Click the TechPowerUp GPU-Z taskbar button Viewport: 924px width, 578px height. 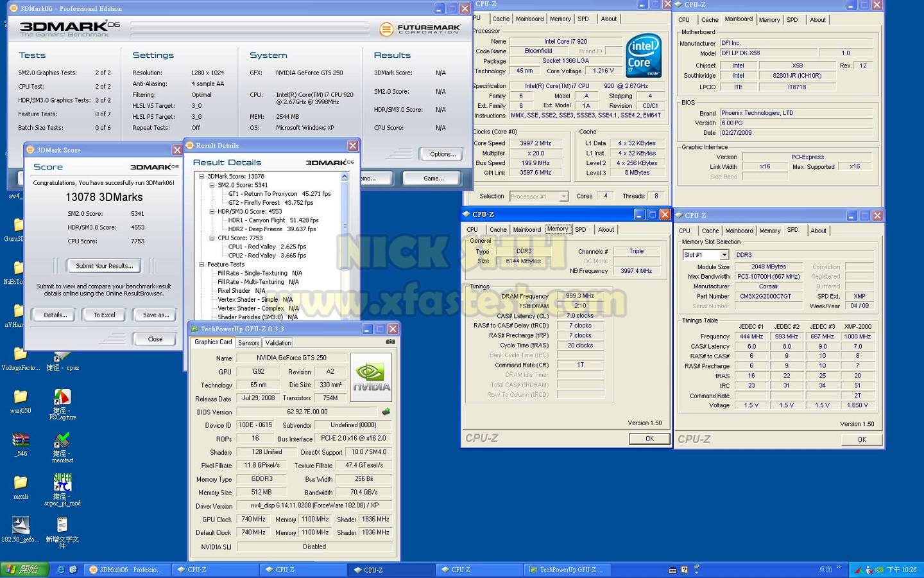tap(567, 570)
